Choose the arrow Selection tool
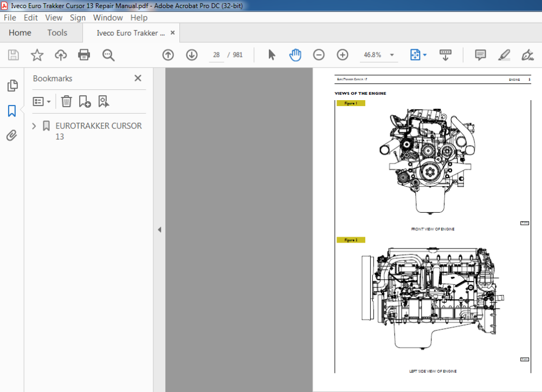 272,55
